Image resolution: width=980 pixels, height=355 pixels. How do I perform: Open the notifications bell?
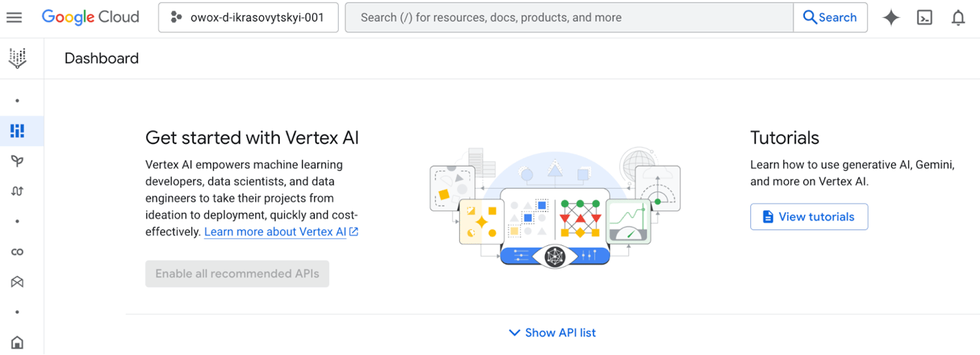coord(958,18)
